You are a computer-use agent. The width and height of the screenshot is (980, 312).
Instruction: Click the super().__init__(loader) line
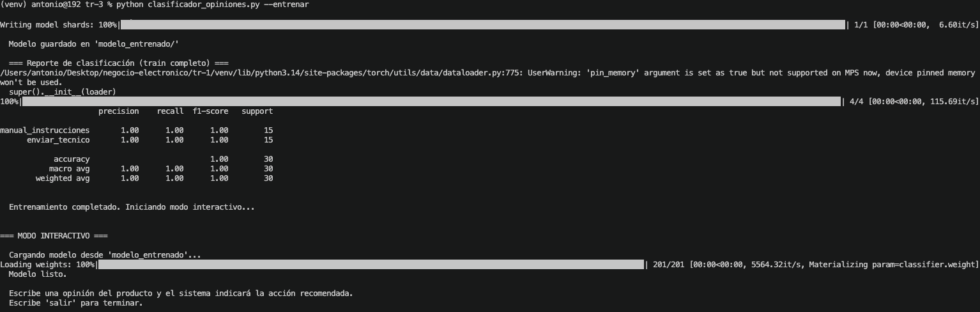[62, 92]
